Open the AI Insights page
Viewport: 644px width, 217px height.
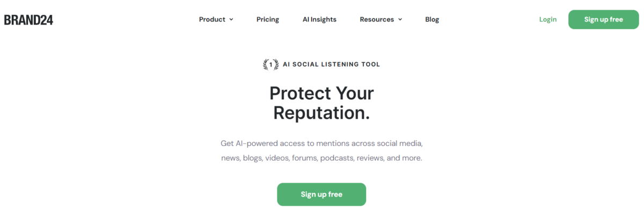tap(319, 19)
